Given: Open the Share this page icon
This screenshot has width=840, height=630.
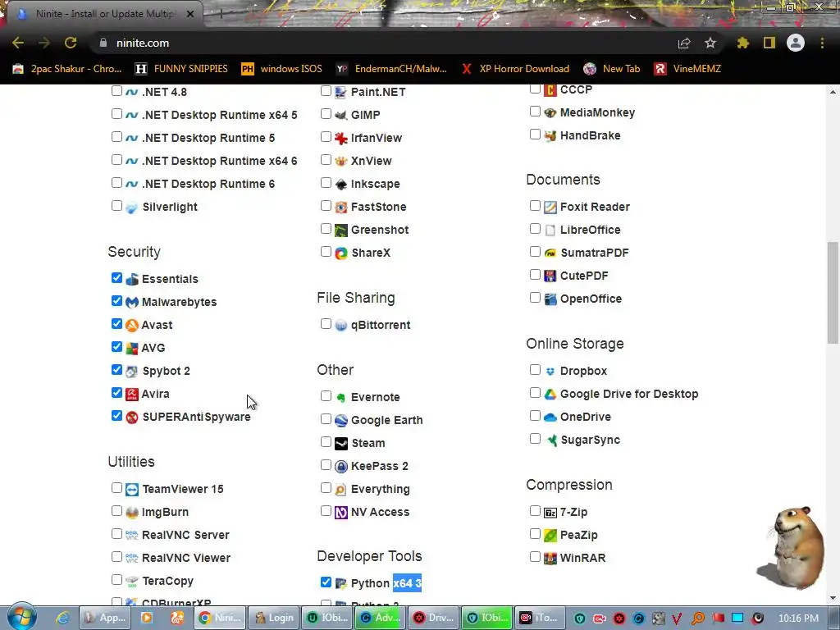Looking at the screenshot, I should [x=684, y=43].
